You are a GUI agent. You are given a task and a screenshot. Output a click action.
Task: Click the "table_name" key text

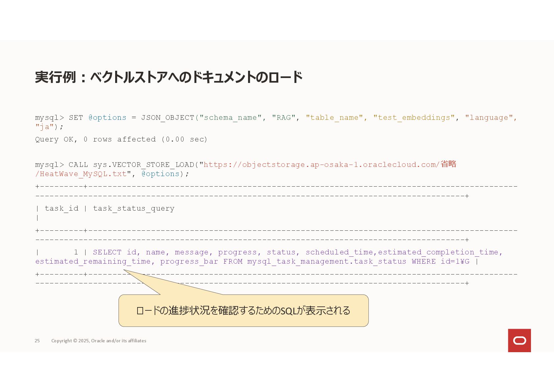335,118
